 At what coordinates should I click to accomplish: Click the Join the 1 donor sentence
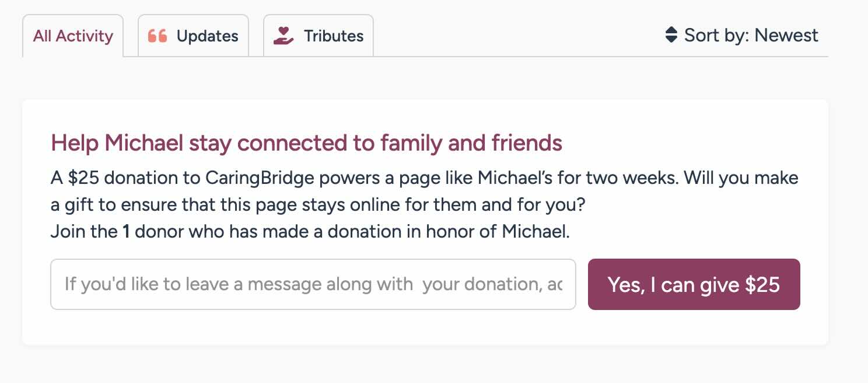tap(310, 232)
